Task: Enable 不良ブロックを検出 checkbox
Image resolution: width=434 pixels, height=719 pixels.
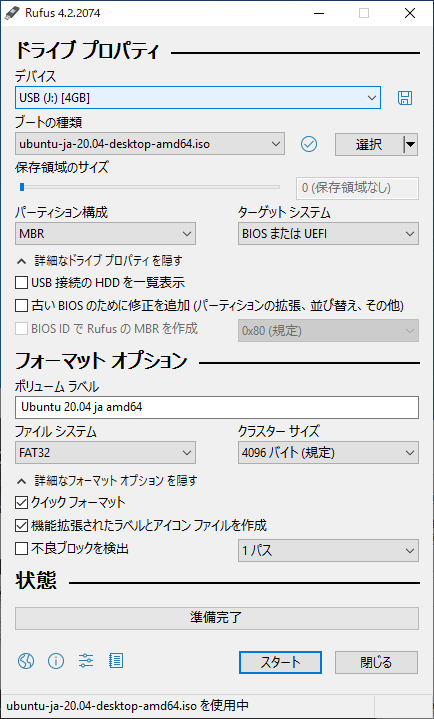Action: pos(22,548)
